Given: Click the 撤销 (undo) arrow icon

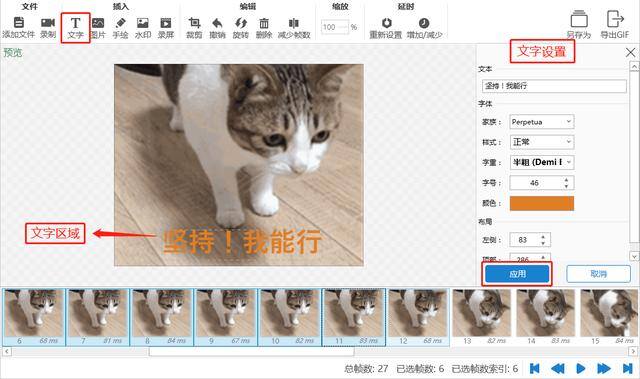Looking at the screenshot, I should point(217,23).
